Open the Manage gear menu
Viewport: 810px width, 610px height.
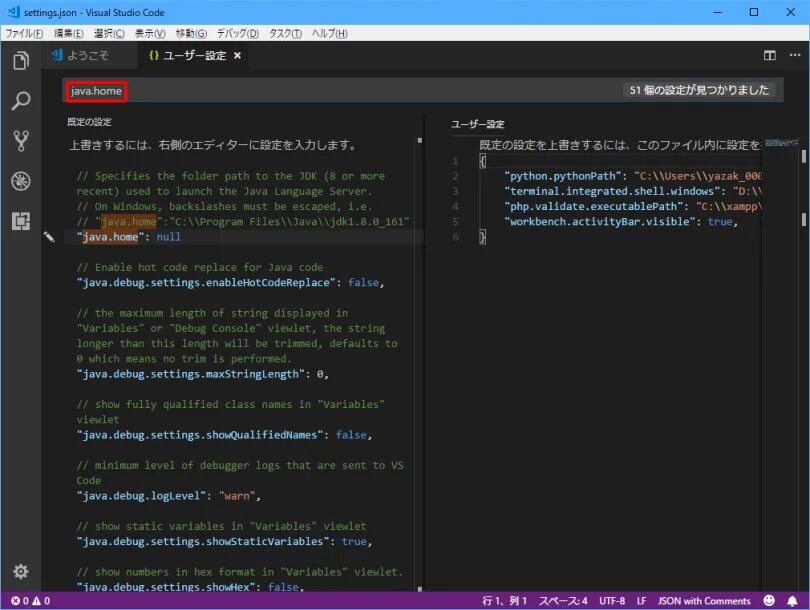tap(21, 571)
